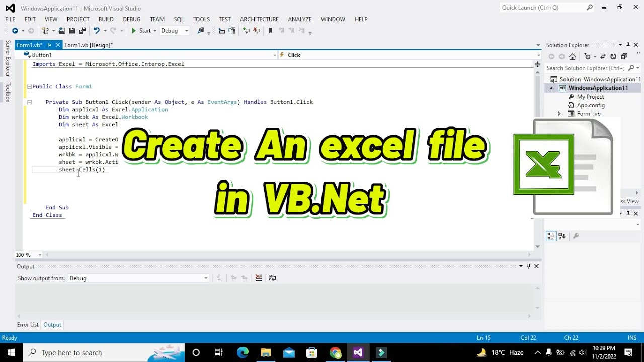The width and height of the screenshot is (644, 362).
Task: Collapse the WindowsApplication11 project node
Action: point(551,88)
